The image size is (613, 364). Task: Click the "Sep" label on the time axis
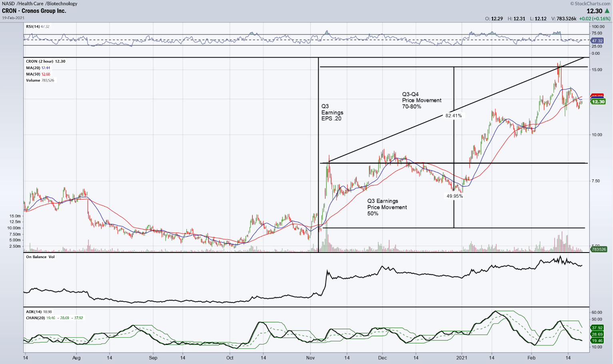pyautogui.click(x=153, y=358)
